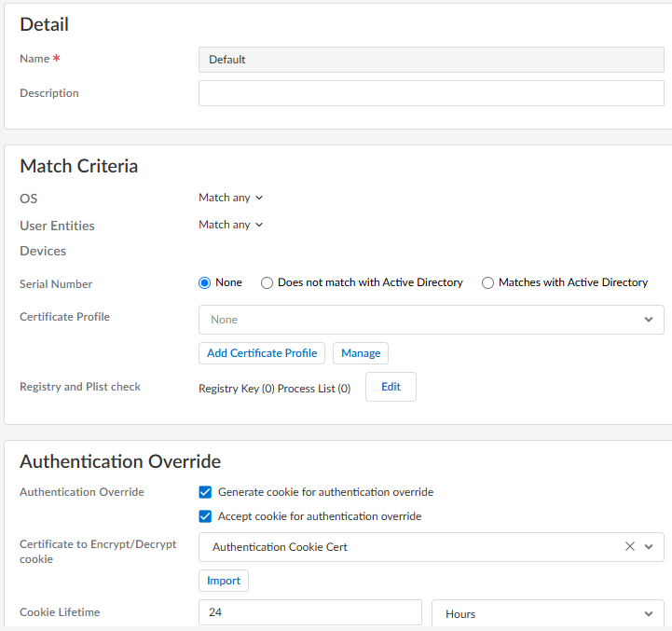Uncheck Accept cookie for authentication override
This screenshot has width=672, height=631.
coord(206,516)
